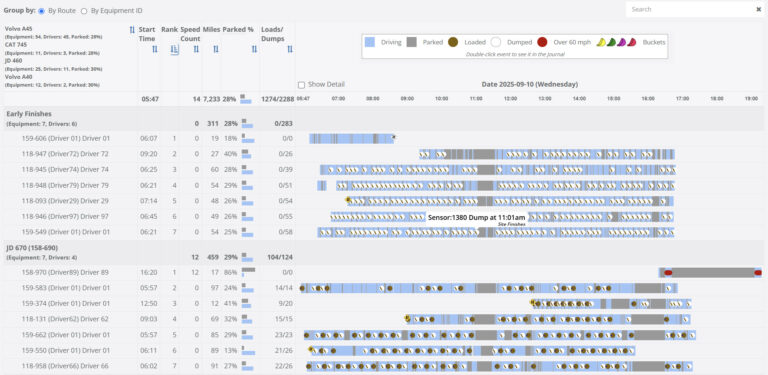Screen dimensions: 768x375
Task: Open row 159-374 (Driver 01) Driver 01
Action: [x=66, y=304]
